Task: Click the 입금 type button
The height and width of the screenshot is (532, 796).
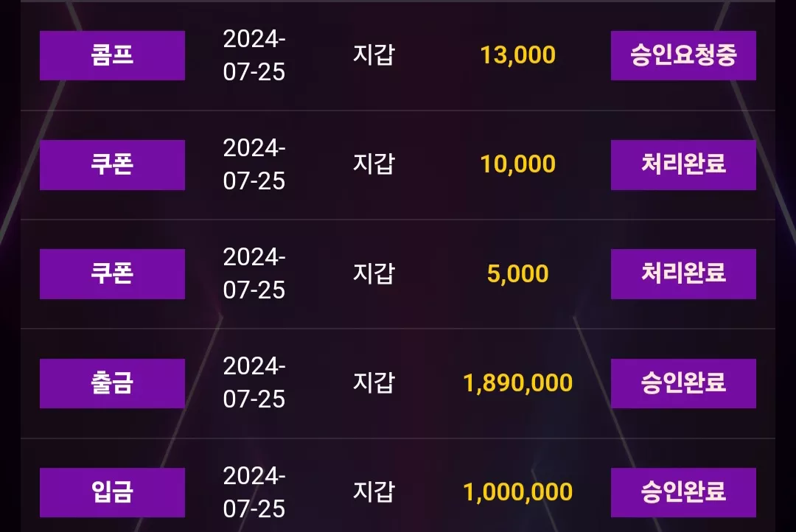Action: click(x=112, y=492)
